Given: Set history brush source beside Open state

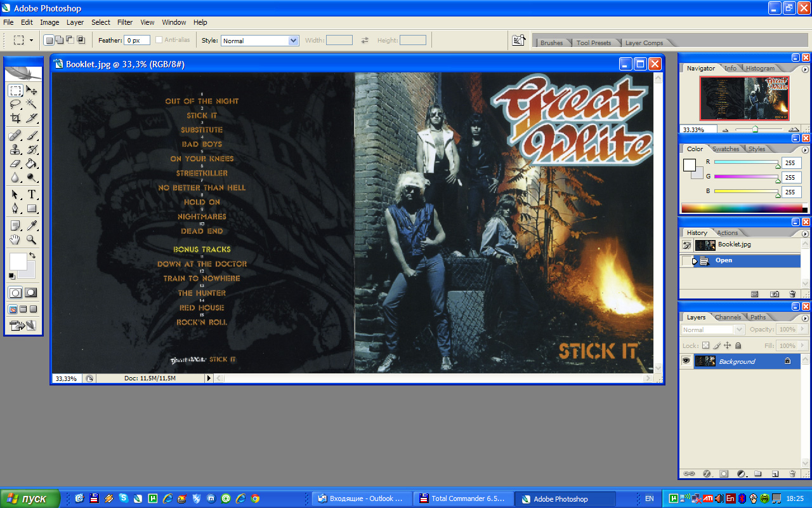Looking at the screenshot, I should (x=686, y=260).
